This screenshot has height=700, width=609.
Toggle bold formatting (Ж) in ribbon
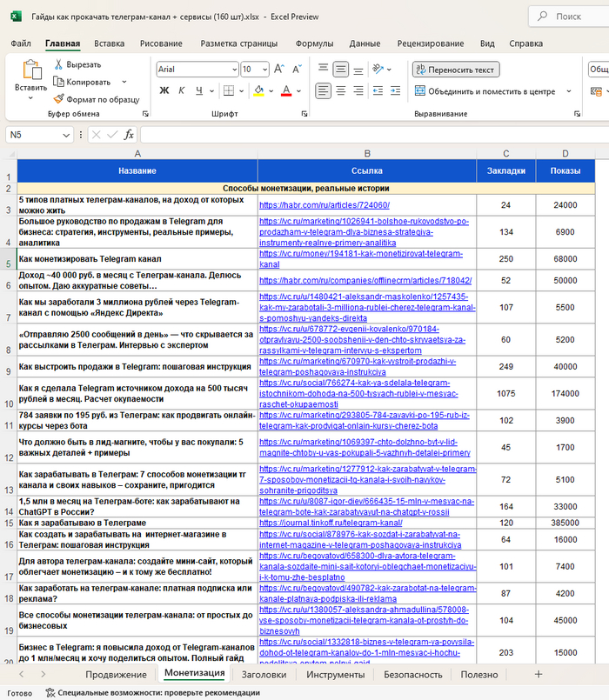pyautogui.click(x=164, y=91)
